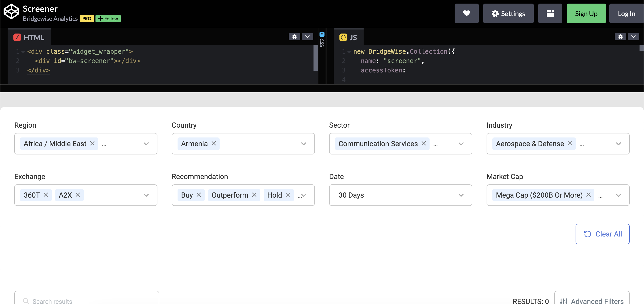644x304 pixels.
Task: Remove the 360T exchange tag
Action: (x=46, y=195)
